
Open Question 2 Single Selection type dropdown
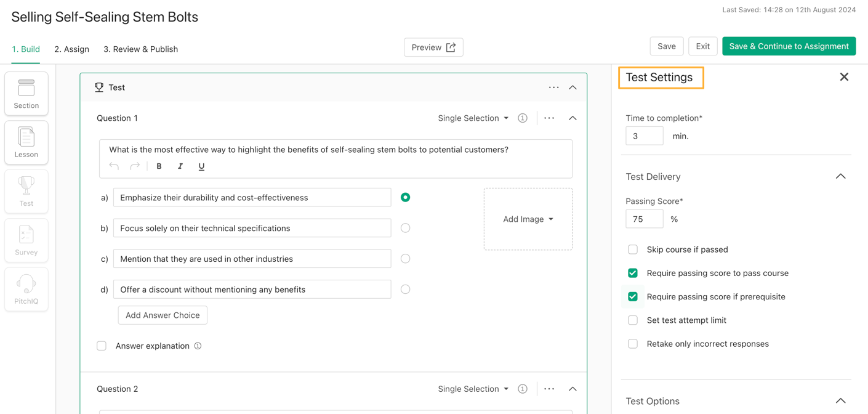(473, 389)
